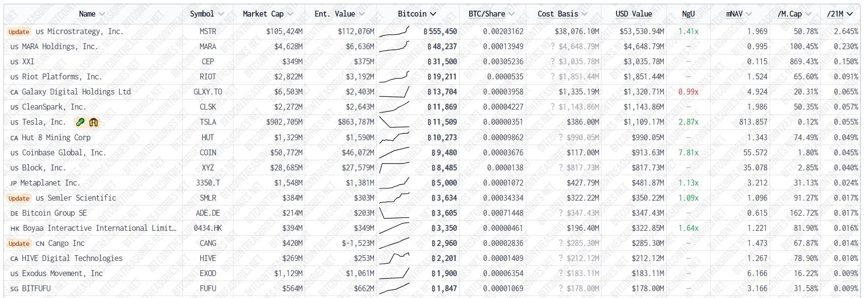Sort by the /21M column header

pyautogui.click(x=840, y=14)
